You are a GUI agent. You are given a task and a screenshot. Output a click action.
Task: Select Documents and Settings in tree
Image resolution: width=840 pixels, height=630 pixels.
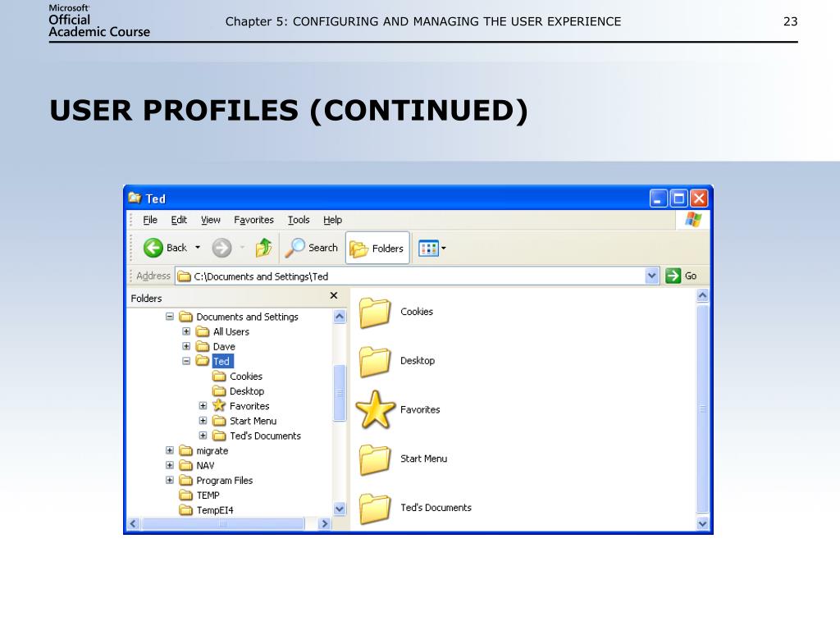(239, 317)
